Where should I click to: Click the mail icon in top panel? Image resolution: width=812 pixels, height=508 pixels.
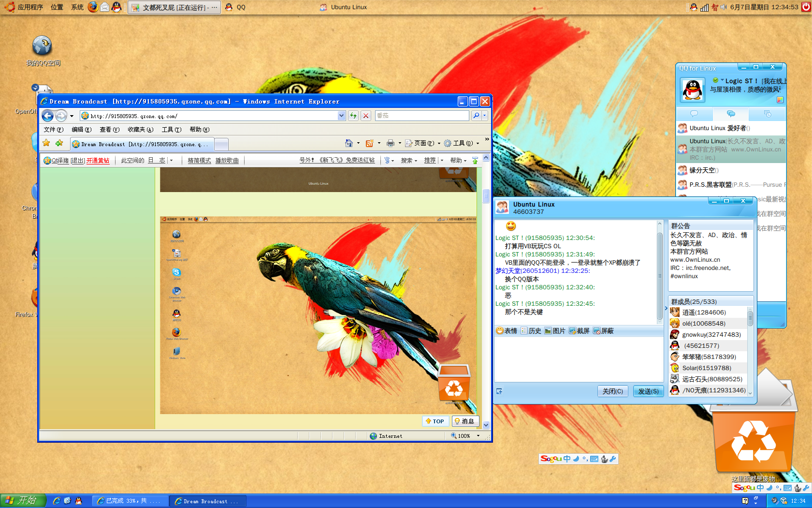pos(104,7)
